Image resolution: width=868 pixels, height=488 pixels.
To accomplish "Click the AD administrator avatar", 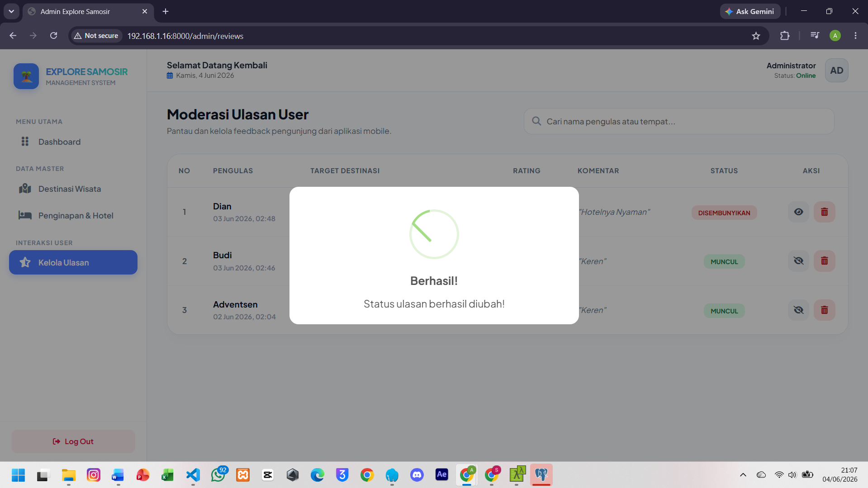I will click(x=836, y=71).
